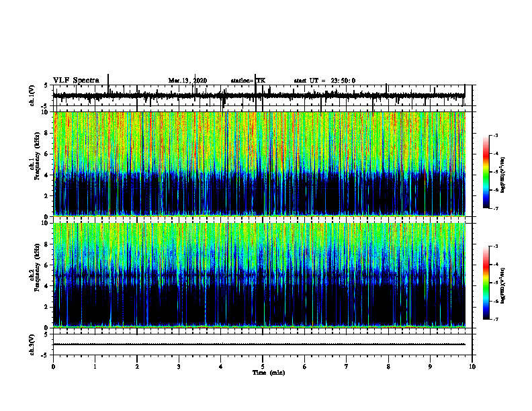The width and height of the screenshot is (532, 411).
Task: Click time-axis tick label "5" under ch.3
Action: [263, 367]
